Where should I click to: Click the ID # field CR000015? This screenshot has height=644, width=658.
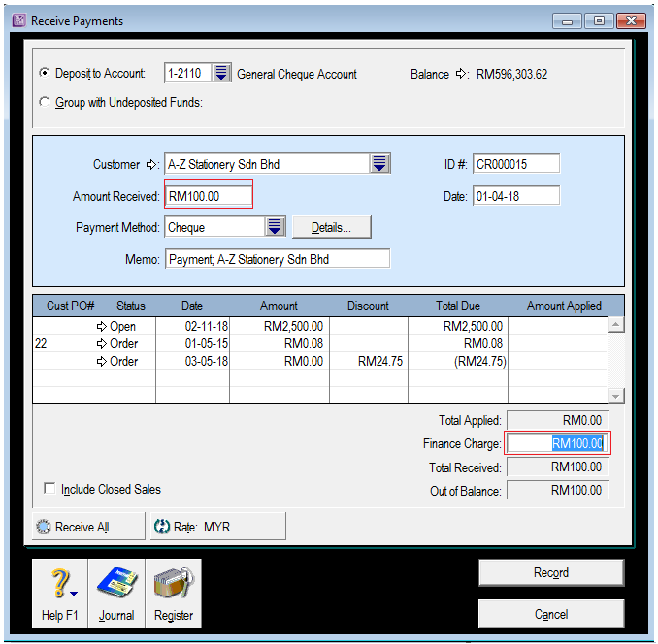(x=516, y=164)
